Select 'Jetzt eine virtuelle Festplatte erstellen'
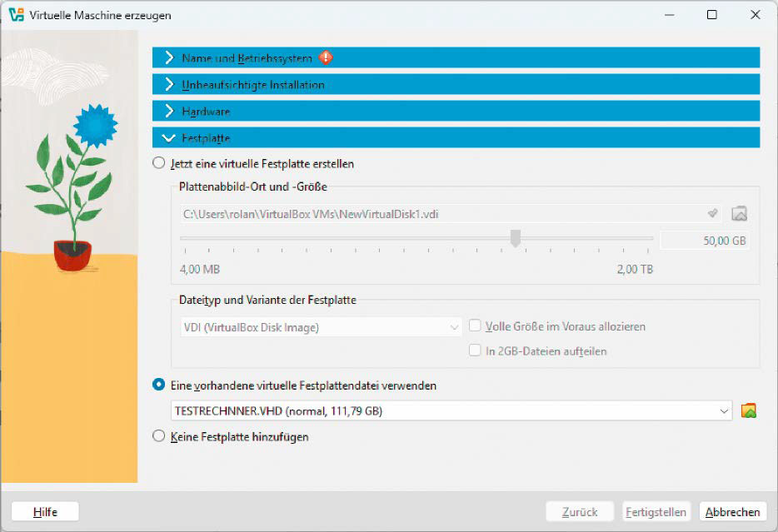Screen dimensions: 778x532 click(157, 164)
